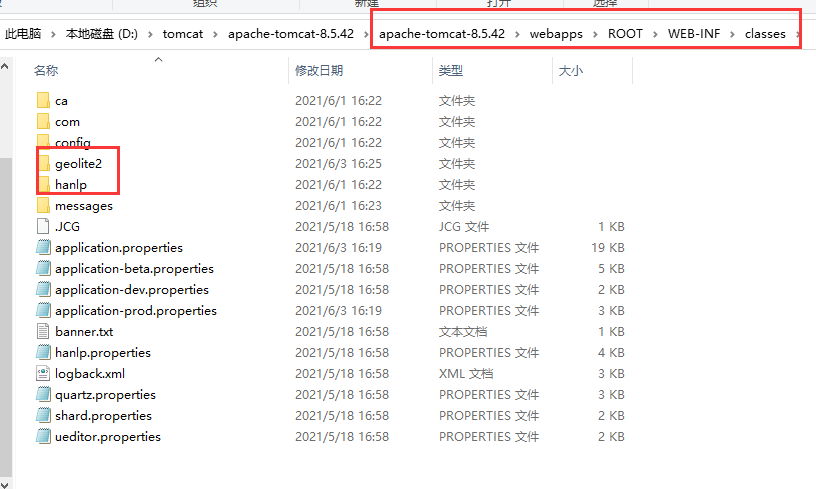Click the classes breadcrumb segment
The width and height of the screenshot is (816, 489).
tap(765, 34)
